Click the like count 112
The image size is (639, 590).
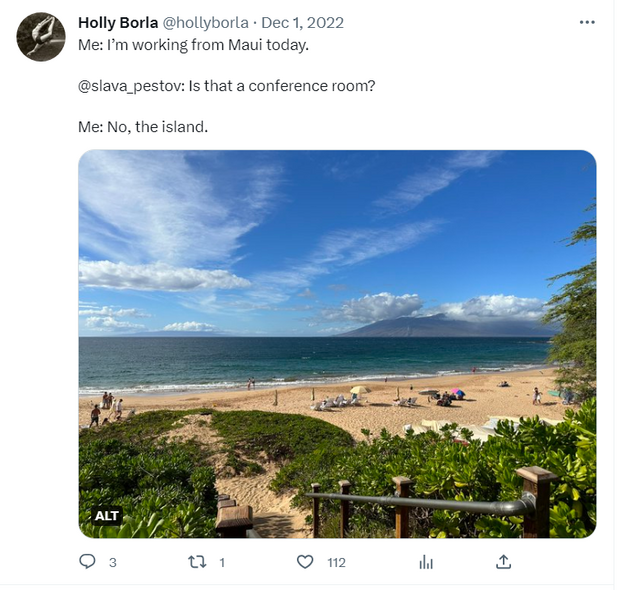[x=336, y=563]
